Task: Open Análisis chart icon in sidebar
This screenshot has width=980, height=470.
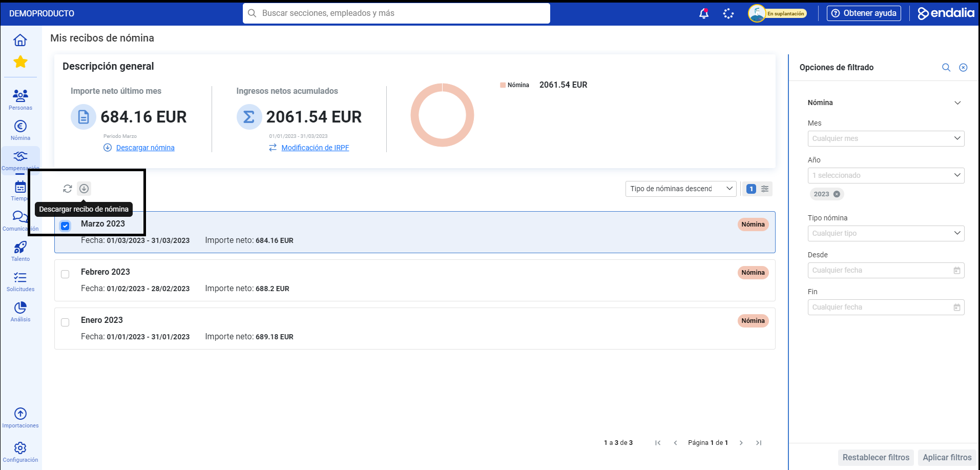Action: point(20,312)
